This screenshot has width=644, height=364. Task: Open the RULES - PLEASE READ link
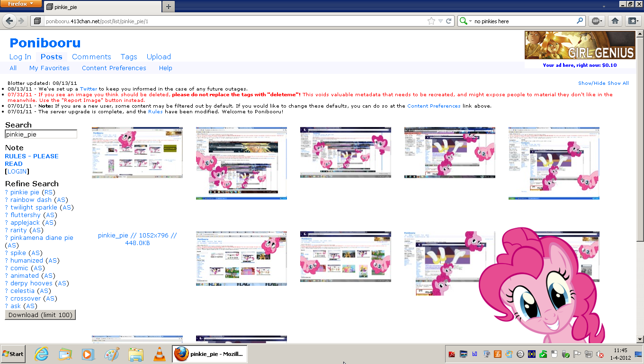pyautogui.click(x=32, y=160)
